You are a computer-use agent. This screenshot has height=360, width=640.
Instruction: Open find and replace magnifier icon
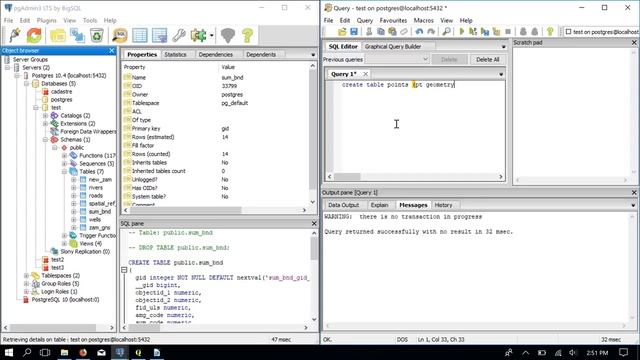point(447,31)
